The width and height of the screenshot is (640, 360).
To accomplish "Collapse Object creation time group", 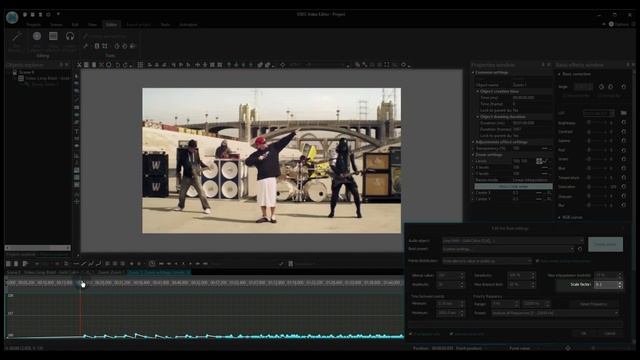I will pyautogui.click(x=478, y=91).
